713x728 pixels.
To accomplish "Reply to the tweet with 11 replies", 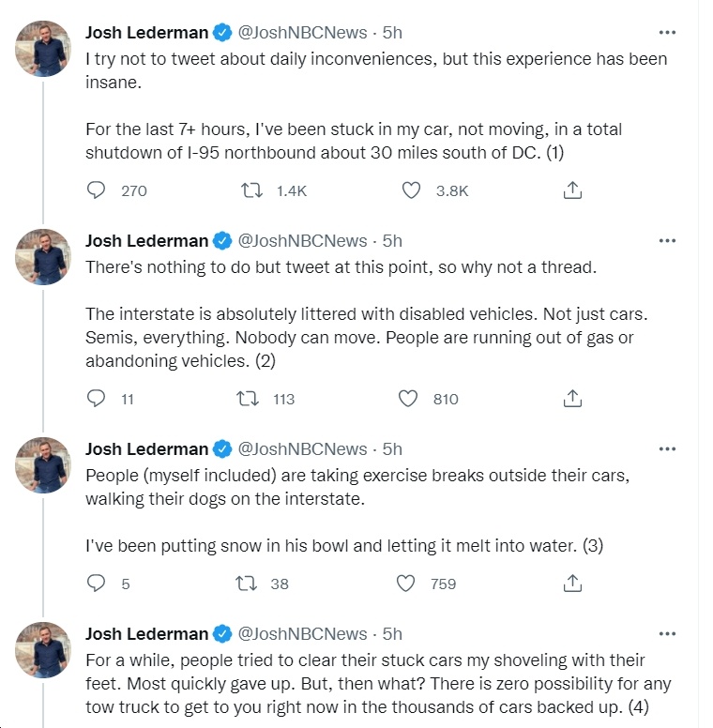I will [96, 399].
